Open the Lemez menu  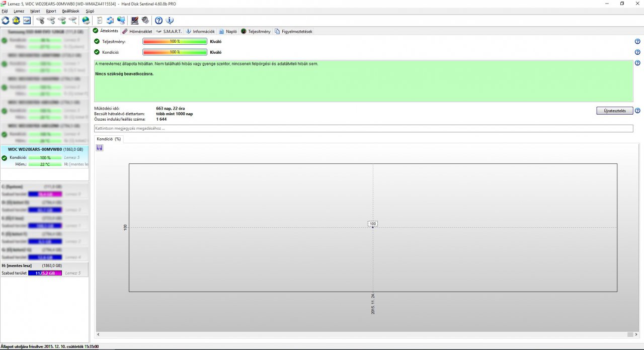[x=19, y=11]
